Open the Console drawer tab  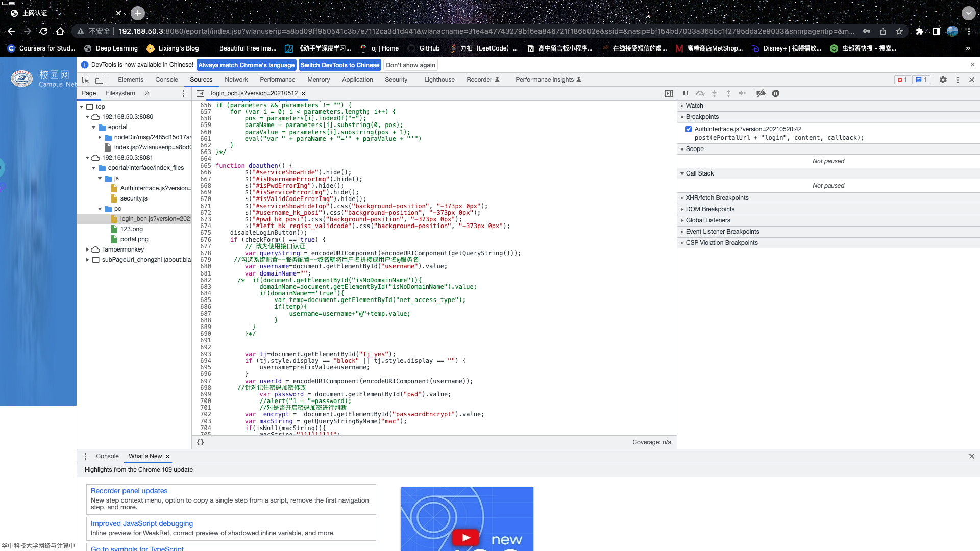pyautogui.click(x=107, y=456)
